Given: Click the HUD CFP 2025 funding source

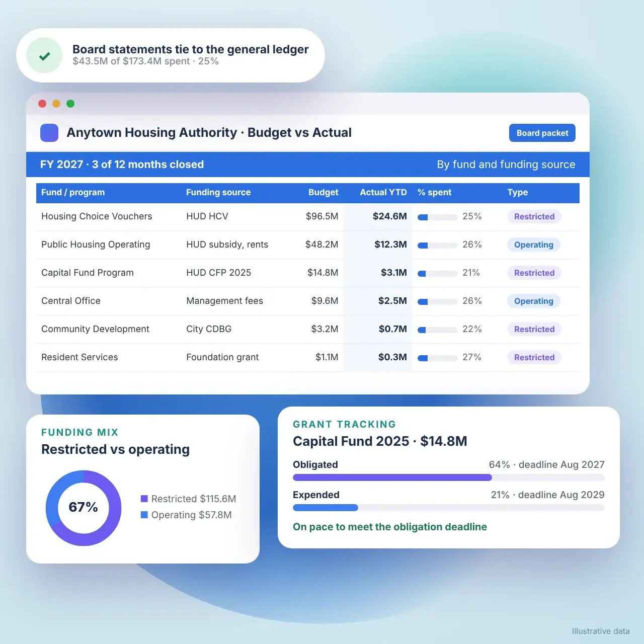Looking at the screenshot, I should 219,273.
